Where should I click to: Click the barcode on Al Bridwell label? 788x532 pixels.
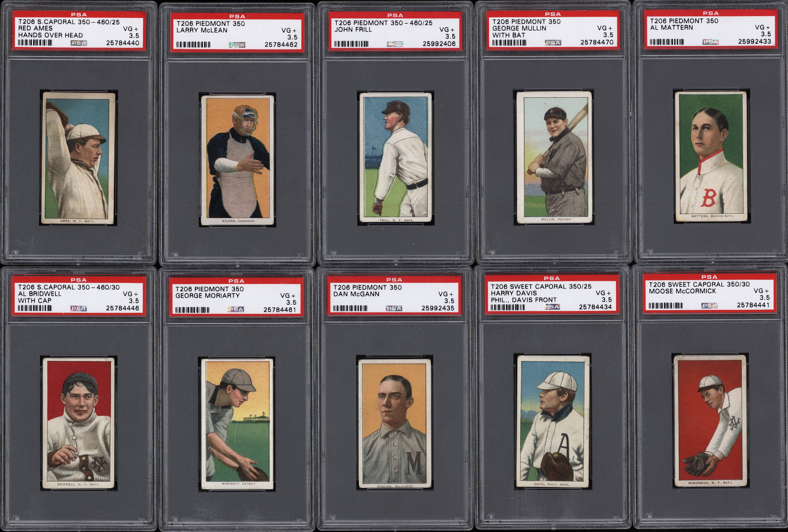[35, 308]
